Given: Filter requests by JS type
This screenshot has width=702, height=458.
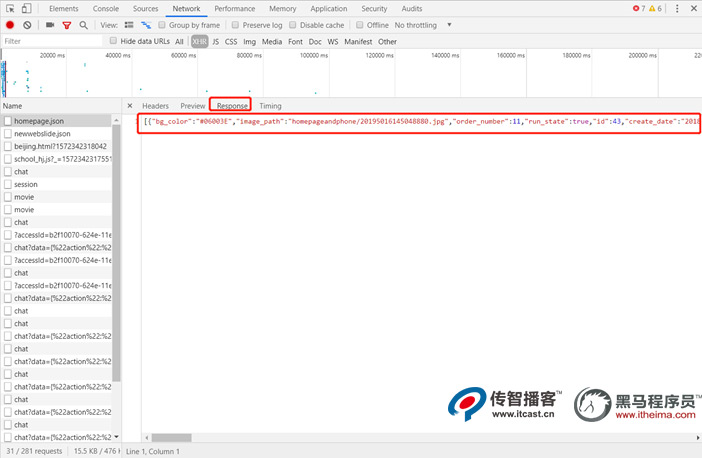Looking at the screenshot, I should (x=216, y=42).
